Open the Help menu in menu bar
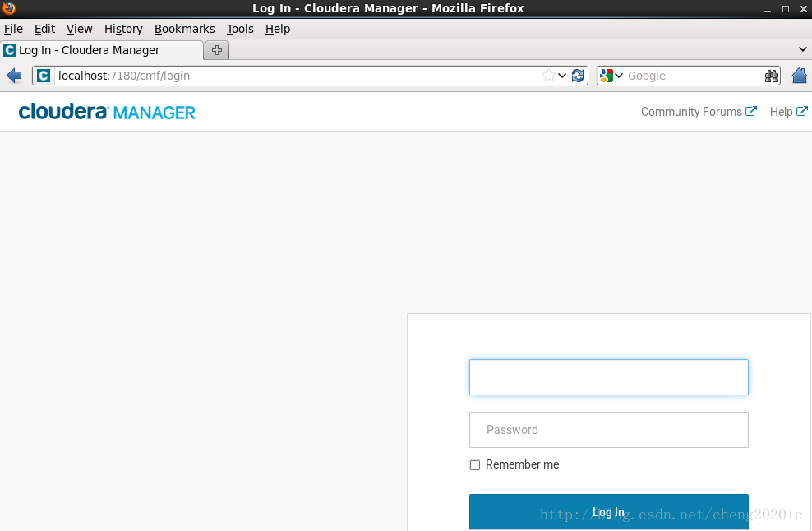Screen dimensions: 812x531 tap(278, 29)
